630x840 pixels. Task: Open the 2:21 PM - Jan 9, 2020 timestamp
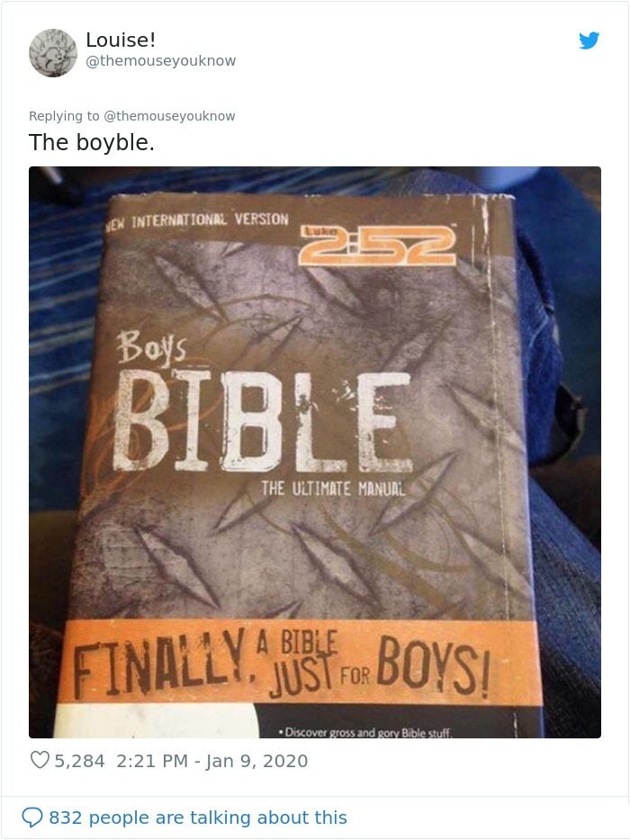211,761
